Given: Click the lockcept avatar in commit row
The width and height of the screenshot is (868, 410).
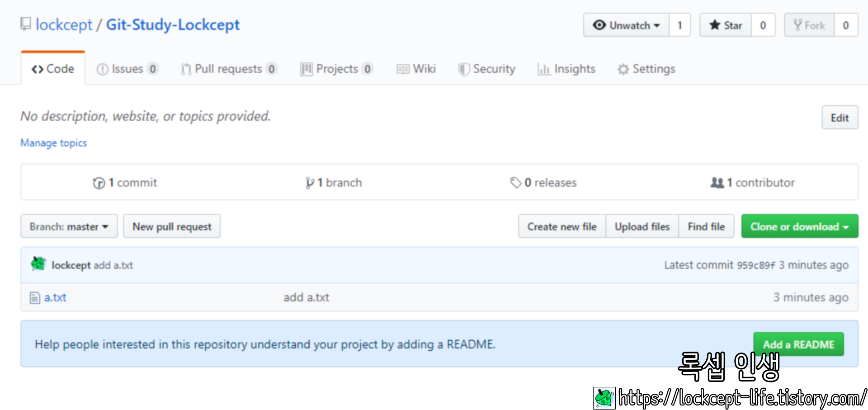Looking at the screenshot, I should [39, 264].
